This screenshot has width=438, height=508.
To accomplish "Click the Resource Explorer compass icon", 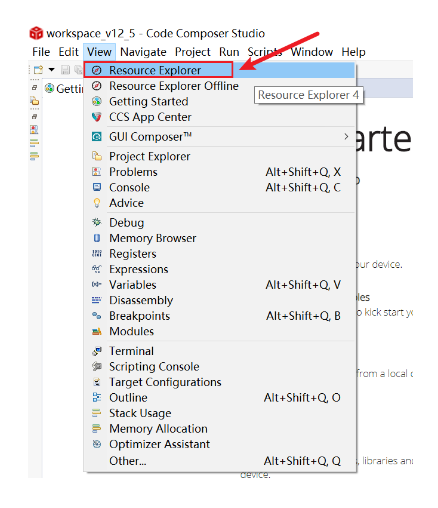I will (97, 70).
